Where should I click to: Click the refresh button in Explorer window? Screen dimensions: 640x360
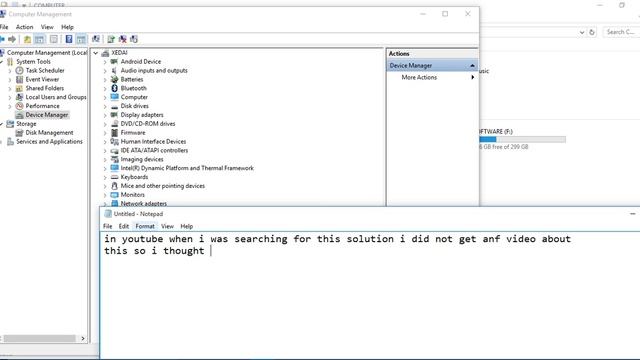[592, 32]
